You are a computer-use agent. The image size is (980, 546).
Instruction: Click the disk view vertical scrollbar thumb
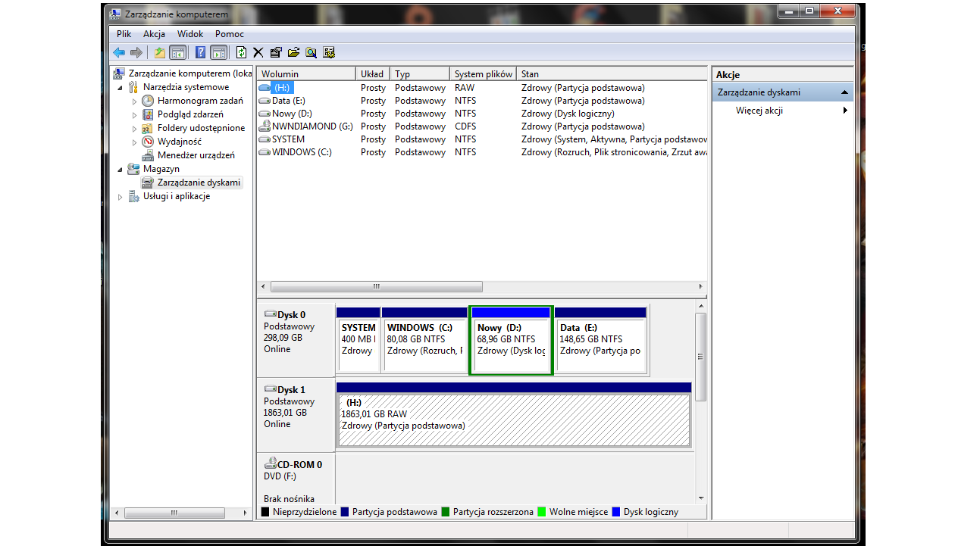point(700,357)
